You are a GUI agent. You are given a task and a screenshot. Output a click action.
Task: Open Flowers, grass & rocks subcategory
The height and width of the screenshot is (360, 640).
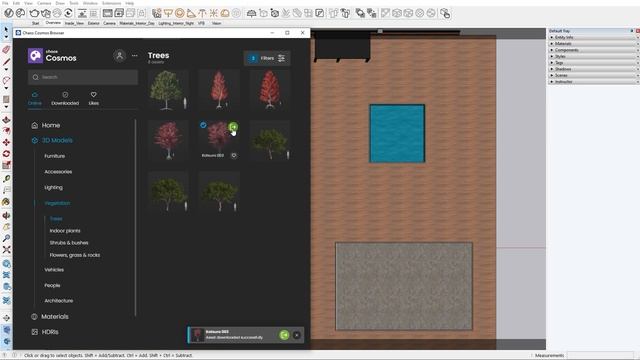click(x=75, y=255)
